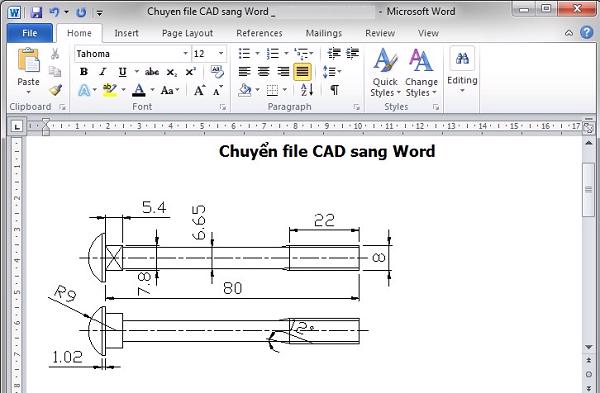The image size is (600, 393).
Task: Switch to the View tab
Action: pyautogui.click(x=428, y=33)
